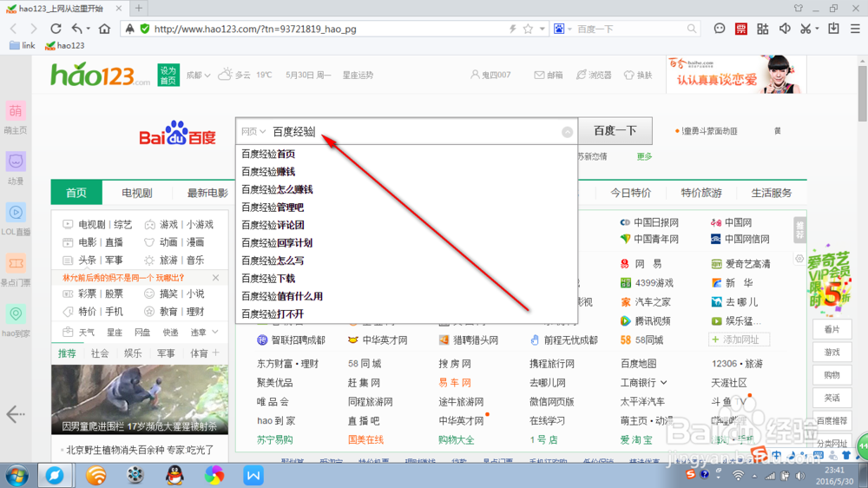The width and height of the screenshot is (868, 488).
Task: Switch to 特价旅游 tab
Action: click(701, 193)
